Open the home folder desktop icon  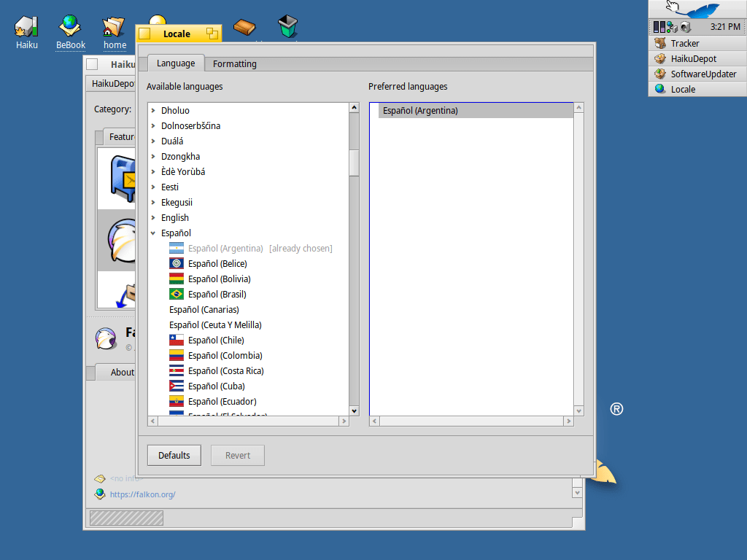coord(115,32)
